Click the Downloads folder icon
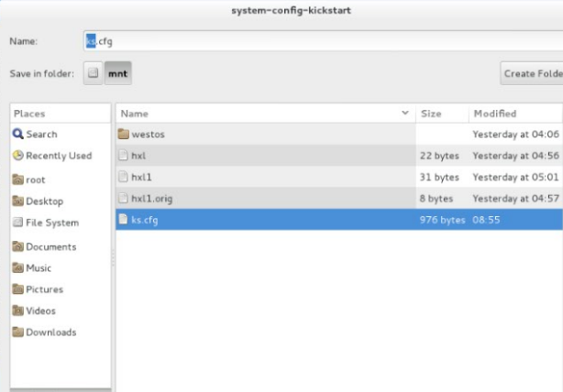The height and width of the screenshot is (392, 563). [x=17, y=332]
